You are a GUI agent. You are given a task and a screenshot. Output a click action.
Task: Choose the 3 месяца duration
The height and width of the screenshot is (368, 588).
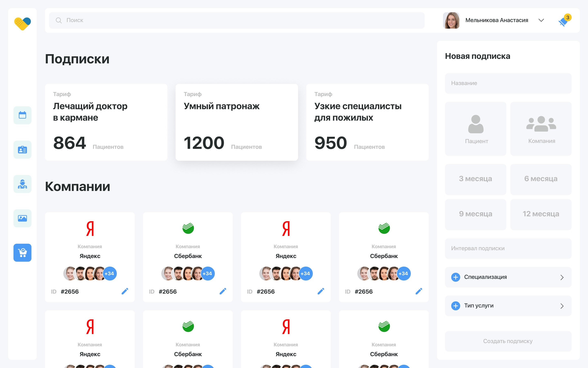pos(476,179)
